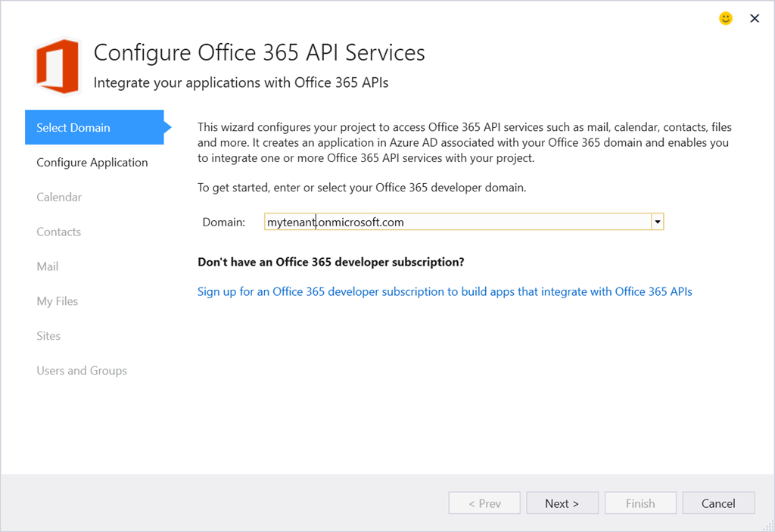Open the Calendar step
The image size is (775, 532).
tap(59, 198)
